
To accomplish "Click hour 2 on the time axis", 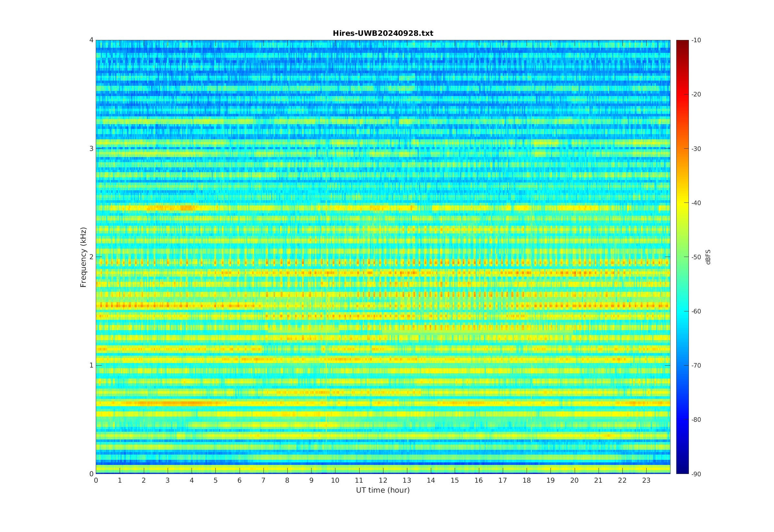I will click(x=144, y=480).
